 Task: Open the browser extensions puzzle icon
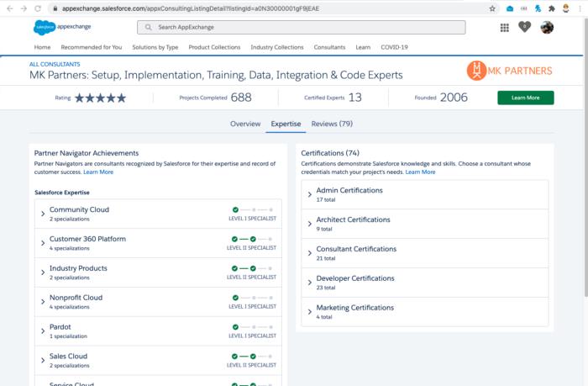click(x=552, y=8)
